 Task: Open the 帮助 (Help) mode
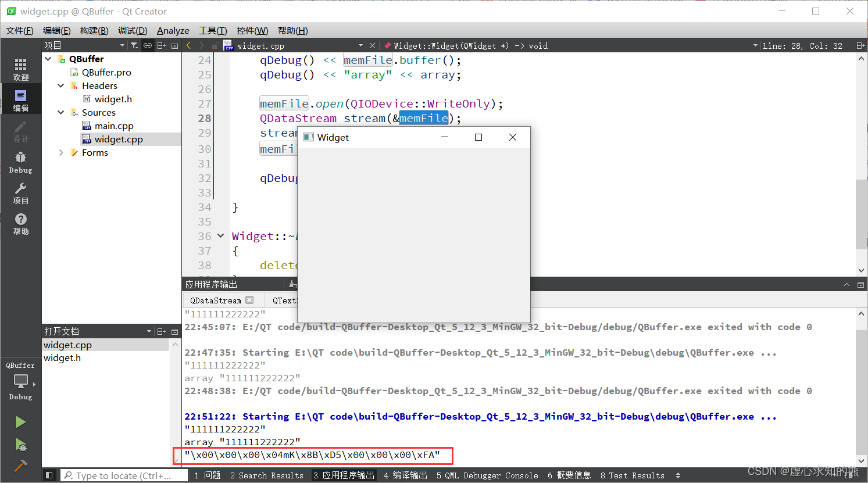[x=20, y=224]
